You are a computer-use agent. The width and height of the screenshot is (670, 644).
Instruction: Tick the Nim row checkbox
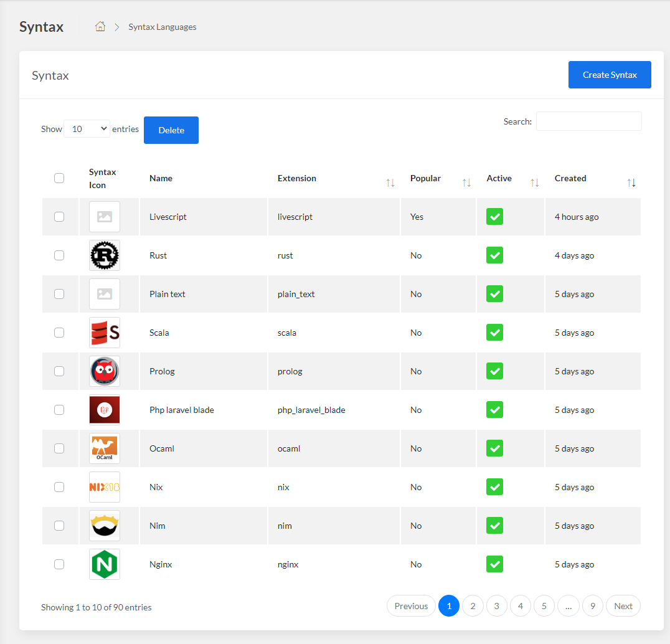click(59, 526)
